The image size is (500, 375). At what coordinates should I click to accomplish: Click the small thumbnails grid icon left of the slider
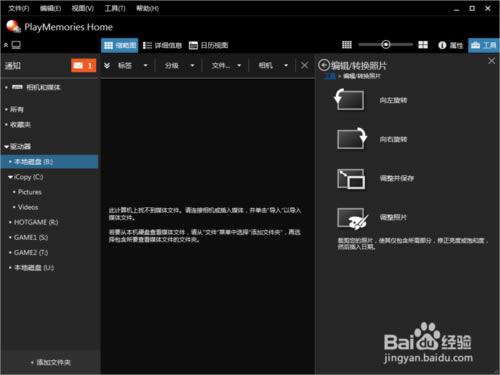tap(347, 45)
